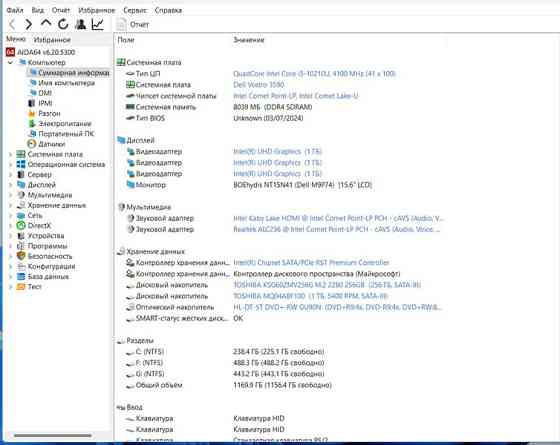This screenshot has height=445, width=560.
Task: Select the Системная память row
Action: pyautogui.click(x=219, y=107)
